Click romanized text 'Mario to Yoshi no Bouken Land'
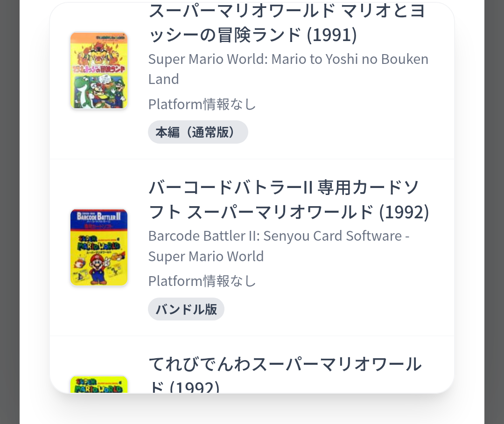 pos(288,69)
